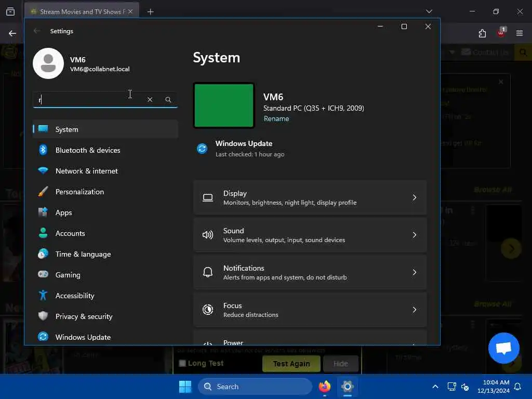Click the green desktop thumbnail preview
This screenshot has width=532, height=399.
click(x=224, y=105)
